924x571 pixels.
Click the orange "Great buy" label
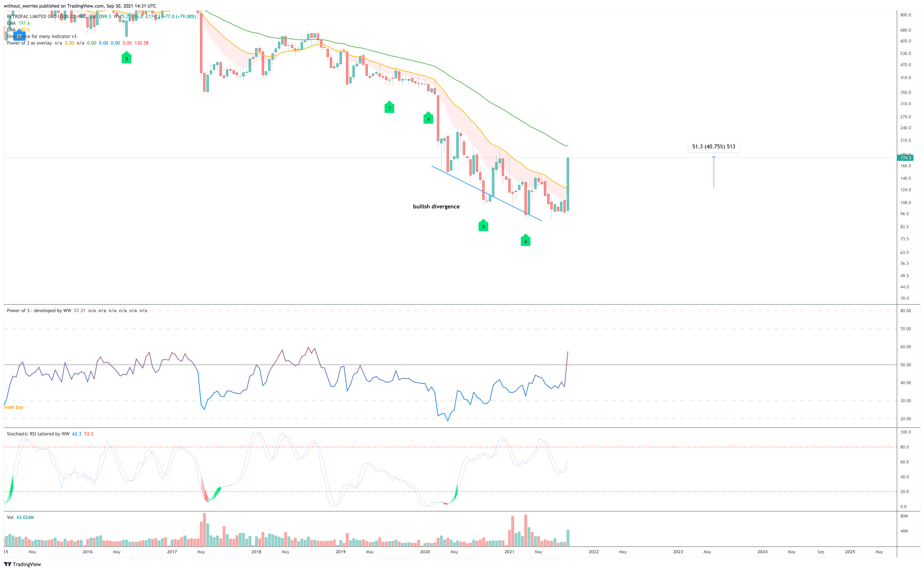click(14, 407)
